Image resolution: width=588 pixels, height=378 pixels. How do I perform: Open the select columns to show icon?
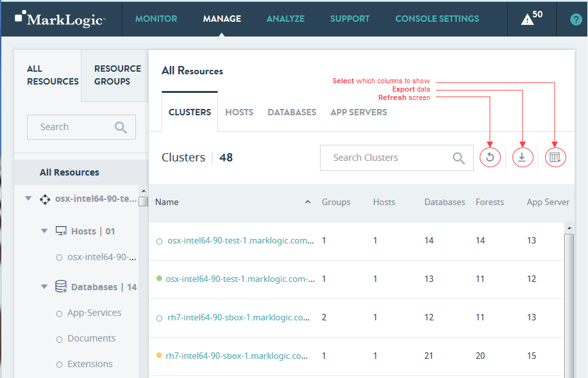point(555,157)
